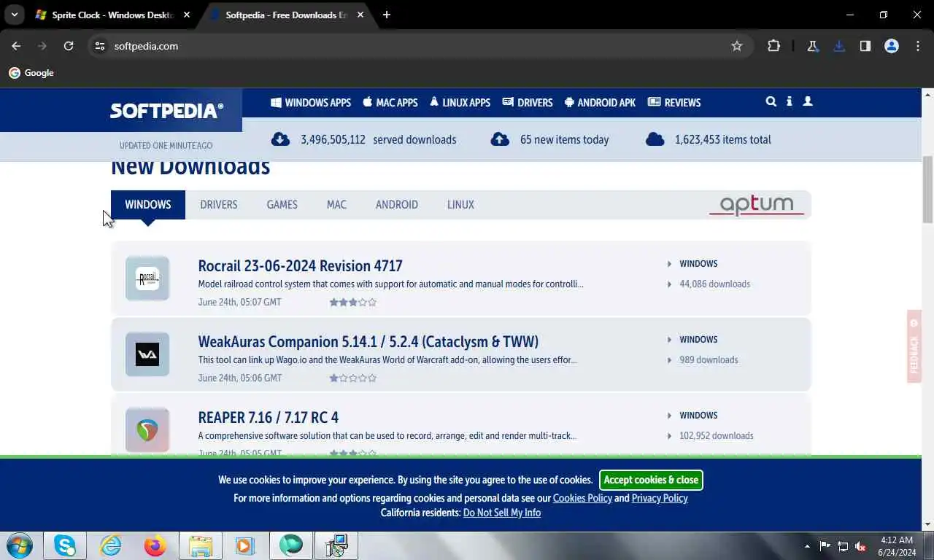The image size is (934, 560).
Task: Open the site search magnifier icon
Action: coord(771,102)
